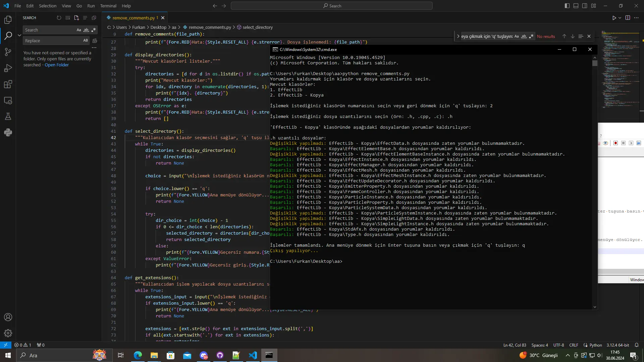
Task: Toggle regex in find widget
Action: point(531,36)
